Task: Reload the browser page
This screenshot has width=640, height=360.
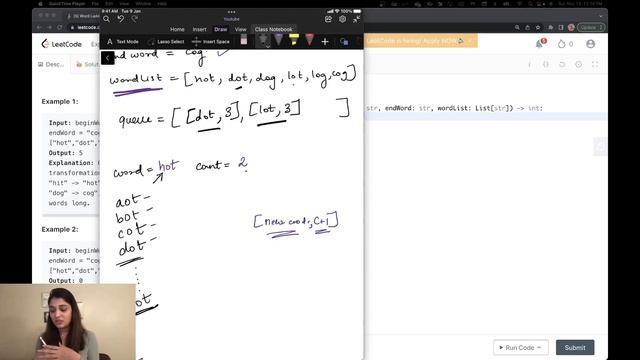Action: point(60,27)
